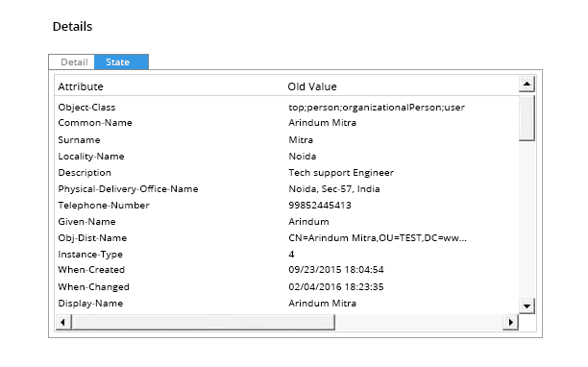588x367 pixels.
Task: Select the State tab
Action: click(x=121, y=61)
